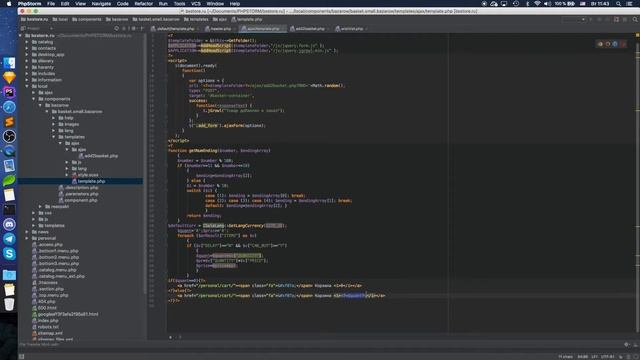Switch to the add2basket.php editor tab
This screenshot has width=640, height=360.
click(310, 29)
